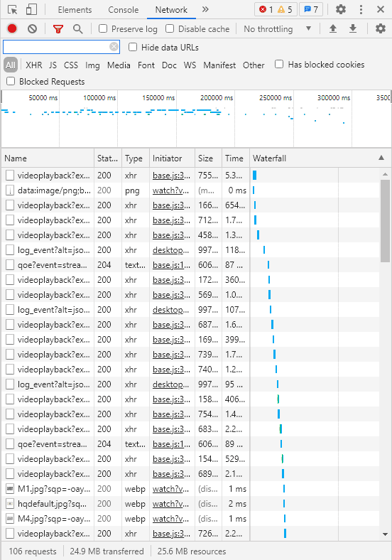Open the three-dot DevTools customize menu
The height and width of the screenshot is (560, 392).
(361, 9)
